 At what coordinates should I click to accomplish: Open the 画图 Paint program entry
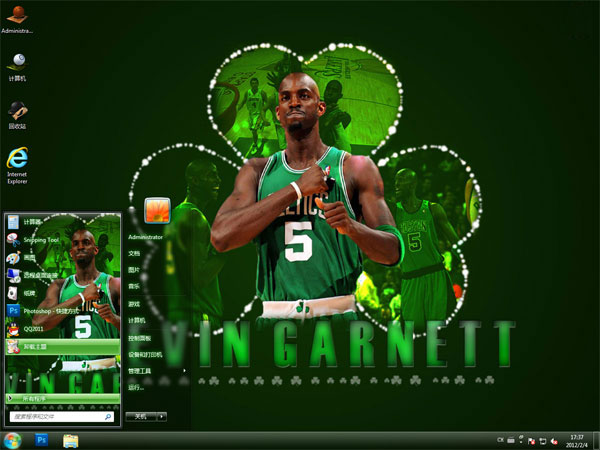(63, 258)
